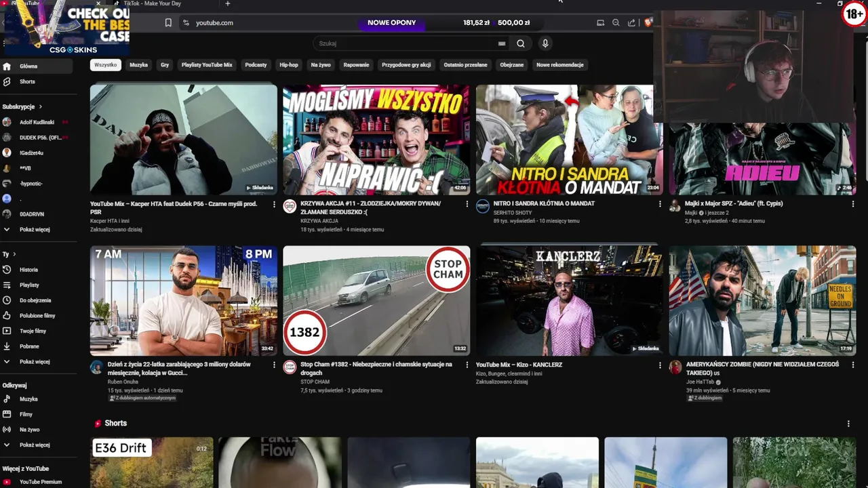Start voice search with microphone icon
Screen dimensions: 868x488
545,43
